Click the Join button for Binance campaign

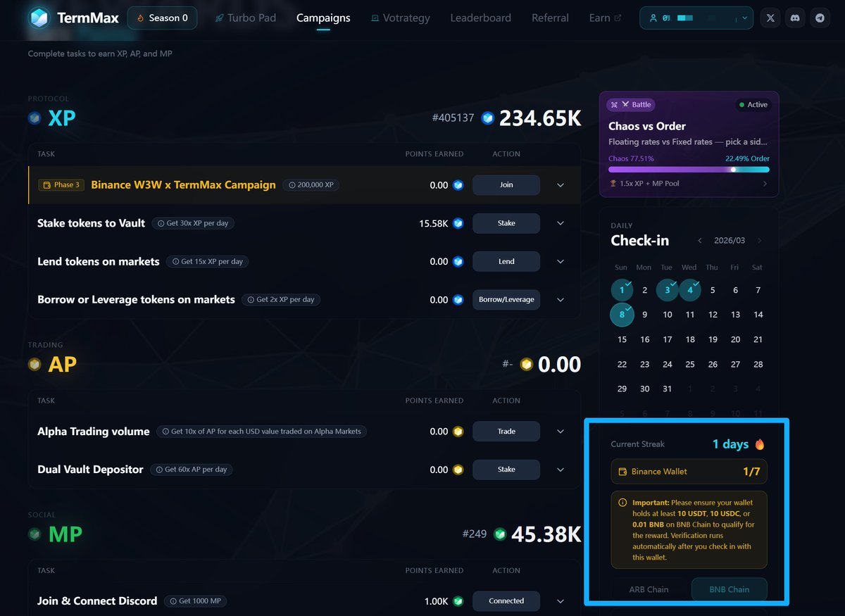click(506, 185)
